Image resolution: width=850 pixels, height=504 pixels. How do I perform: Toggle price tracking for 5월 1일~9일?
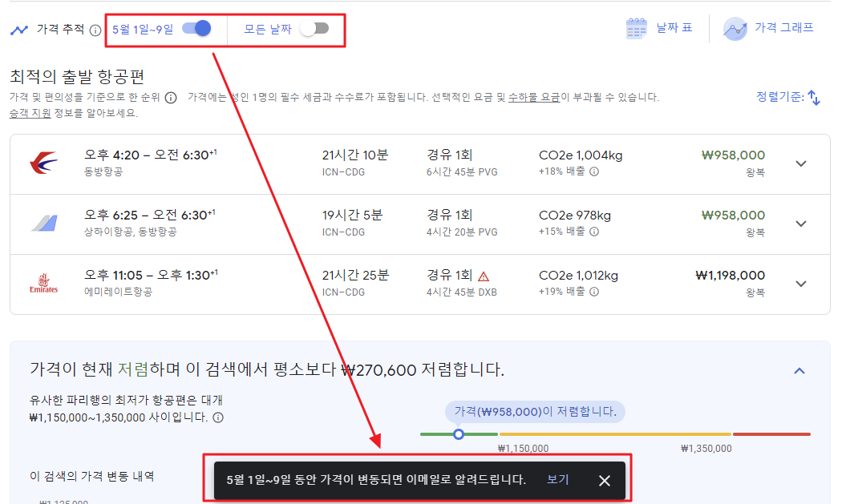196,28
